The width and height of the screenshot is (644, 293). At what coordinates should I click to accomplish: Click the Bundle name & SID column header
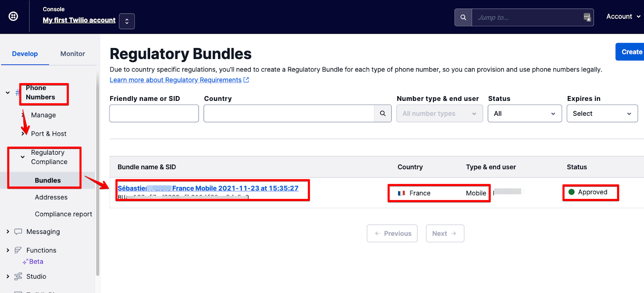pos(147,167)
